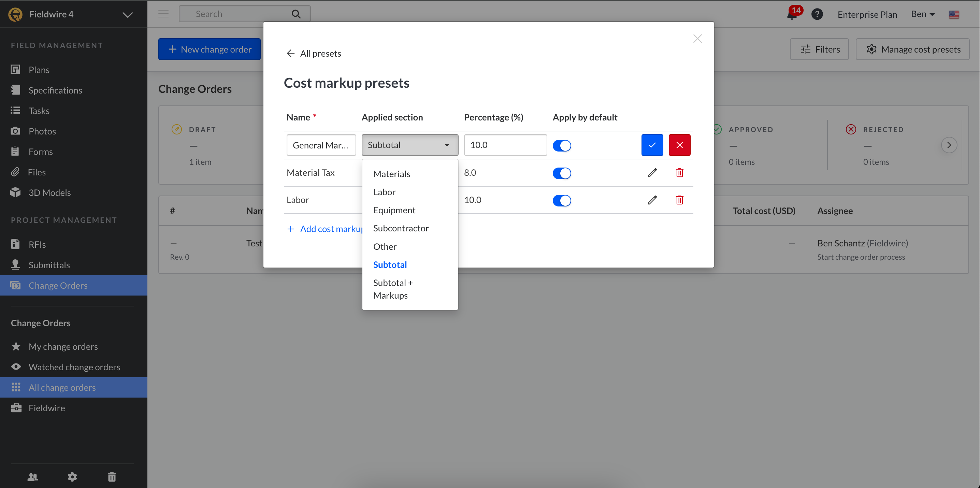
Task: Disable Material Tax apply by default switch
Action: point(562,173)
